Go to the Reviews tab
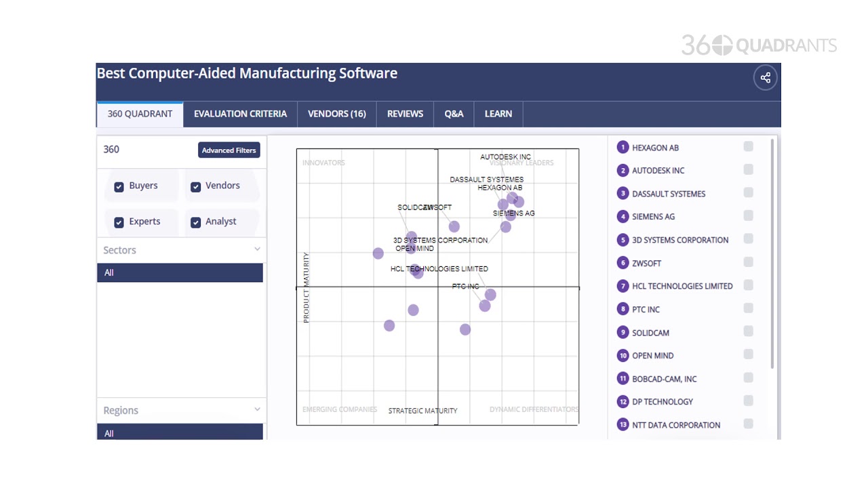Viewport: 868px width, 488px height. tap(405, 114)
